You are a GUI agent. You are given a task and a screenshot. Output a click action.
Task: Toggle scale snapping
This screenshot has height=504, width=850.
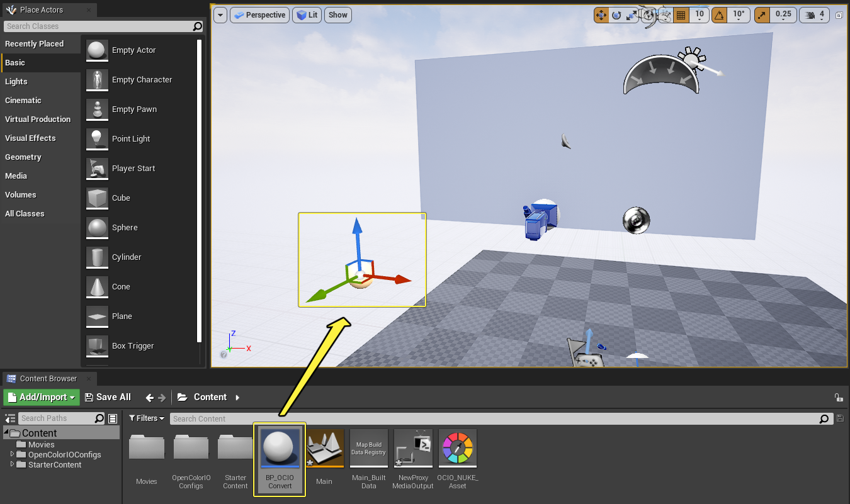pyautogui.click(x=762, y=15)
